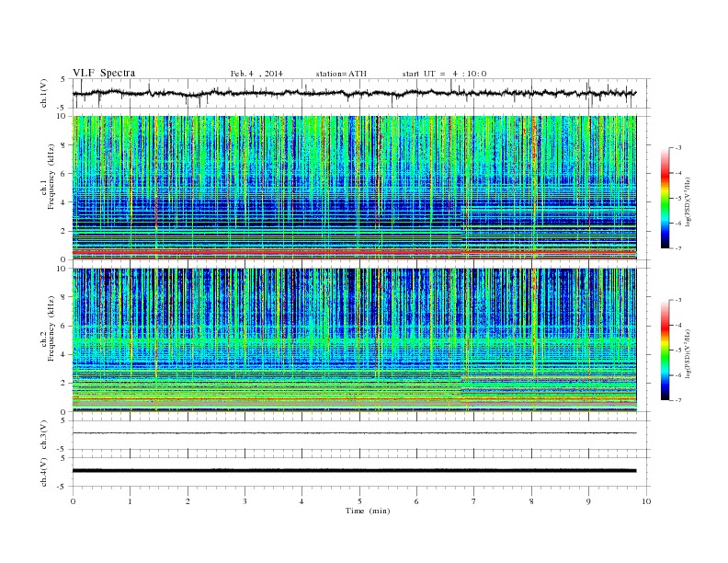Click the ch.2 "Frequency (kHz)" axis label
The image size is (728, 563).
coord(51,328)
